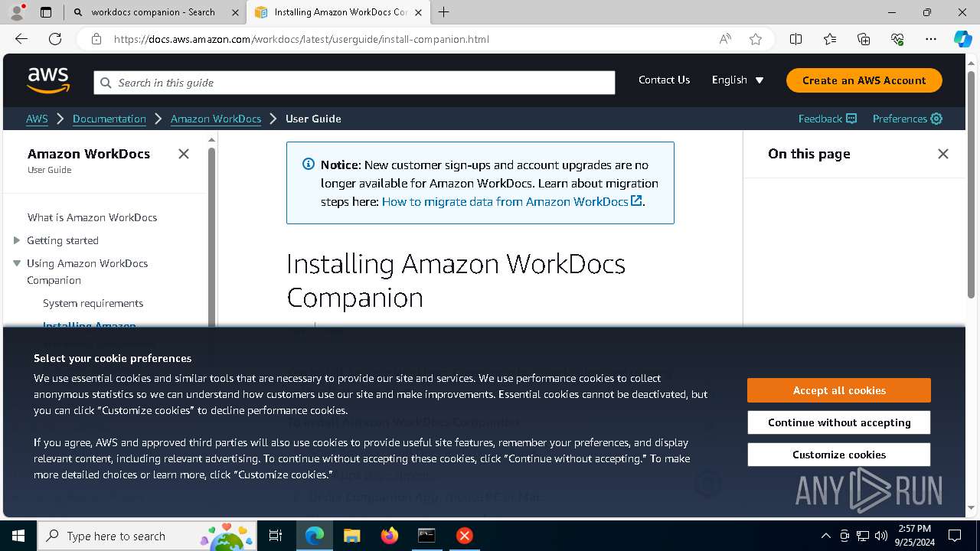Open the volume control
The width and height of the screenshot is (980, 551).
coord(881,536)
